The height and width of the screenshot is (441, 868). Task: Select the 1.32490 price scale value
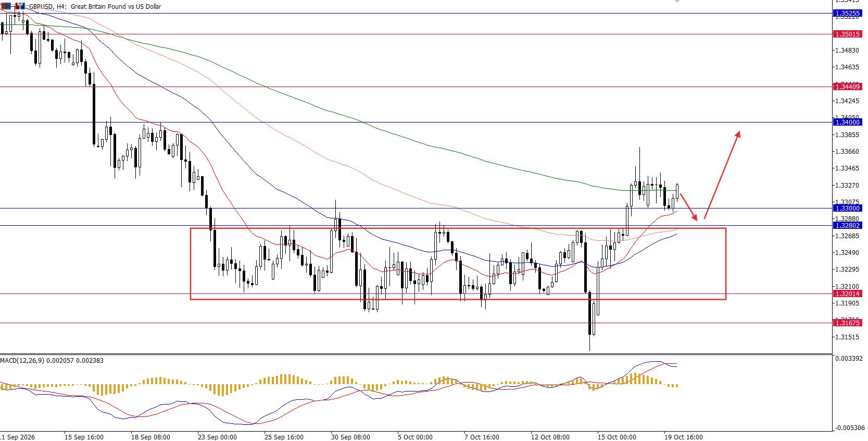pyautogui.click(x=847, y=253)
